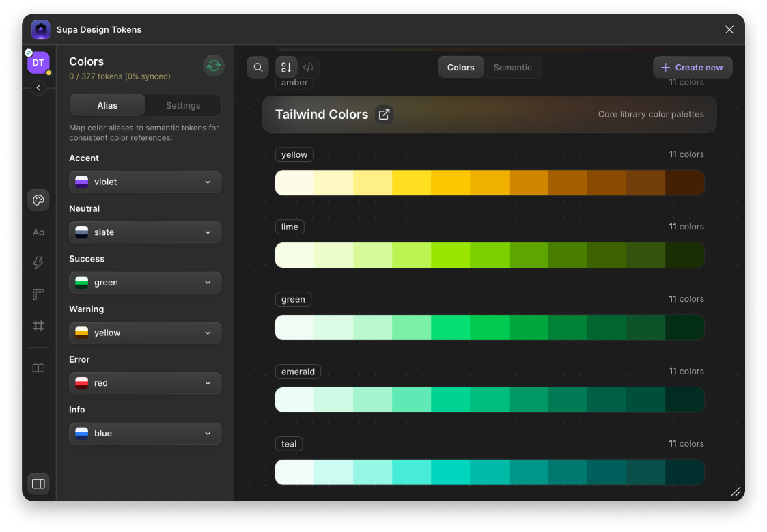The height and width of the screenshot is (532, 767).
Task: Open the hash grid section icon
Action: 38,326
